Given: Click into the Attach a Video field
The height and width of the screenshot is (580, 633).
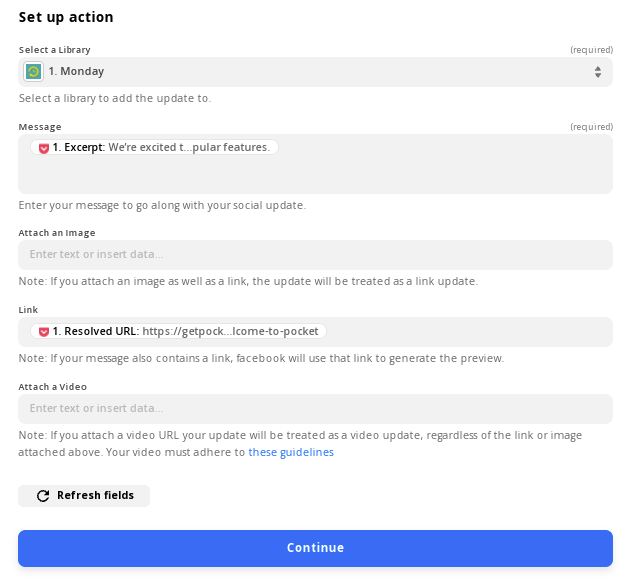Looking at the screenshot, I should pos(315,408).
